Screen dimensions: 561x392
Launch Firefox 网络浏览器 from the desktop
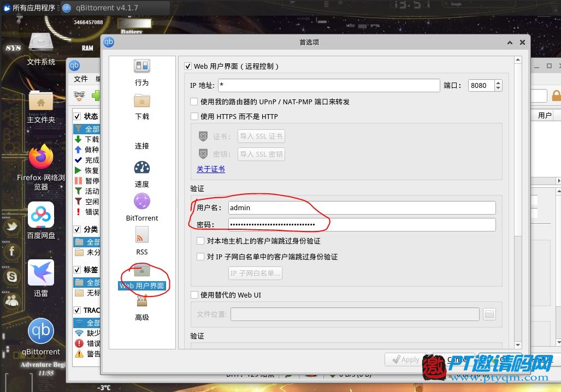[x=41, y=167]
